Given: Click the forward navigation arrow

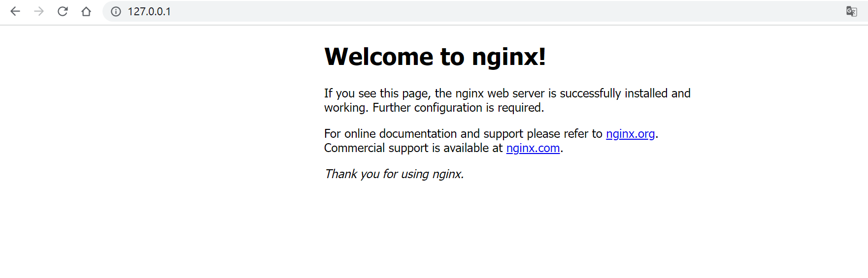Looking at the screenshot, I should [x=39, y=11].
